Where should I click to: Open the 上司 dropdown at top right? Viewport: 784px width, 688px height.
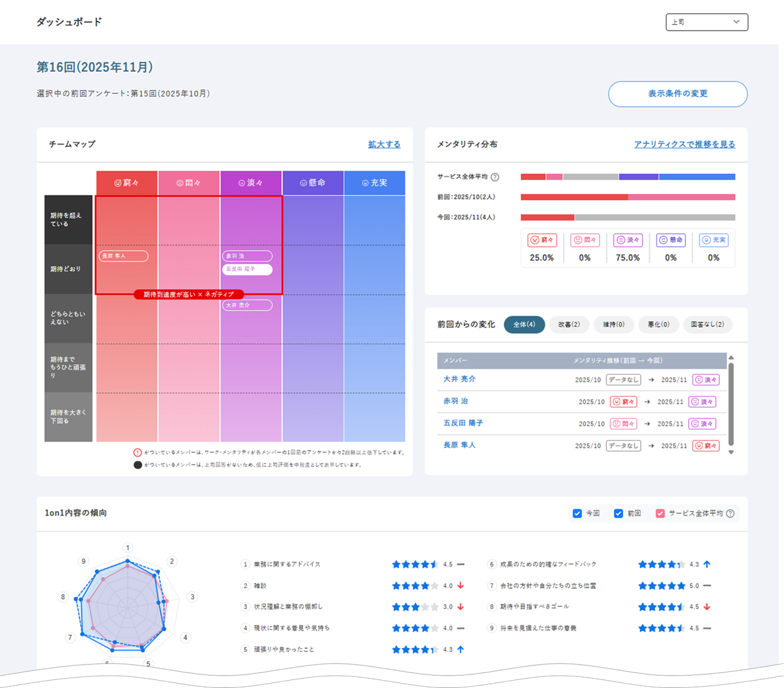(x=707, y=22)
